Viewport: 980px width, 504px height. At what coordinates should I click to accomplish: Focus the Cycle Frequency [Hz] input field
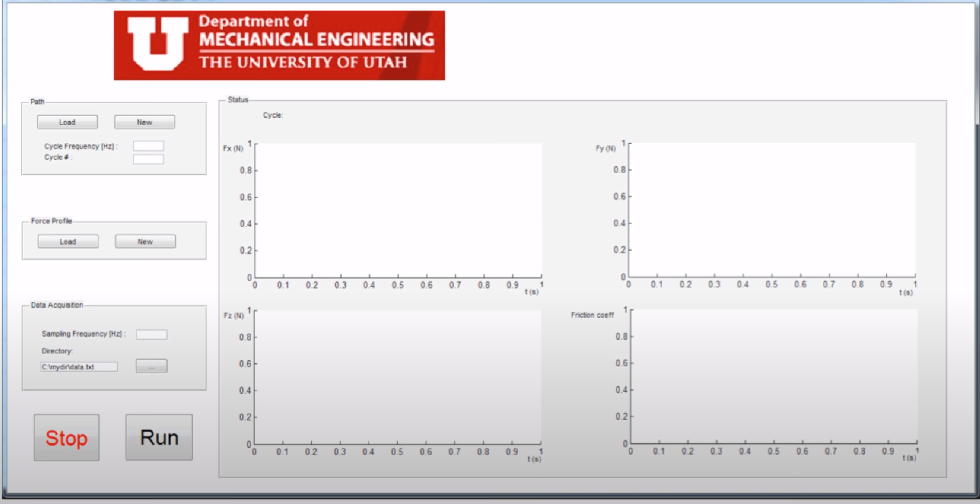148,146
